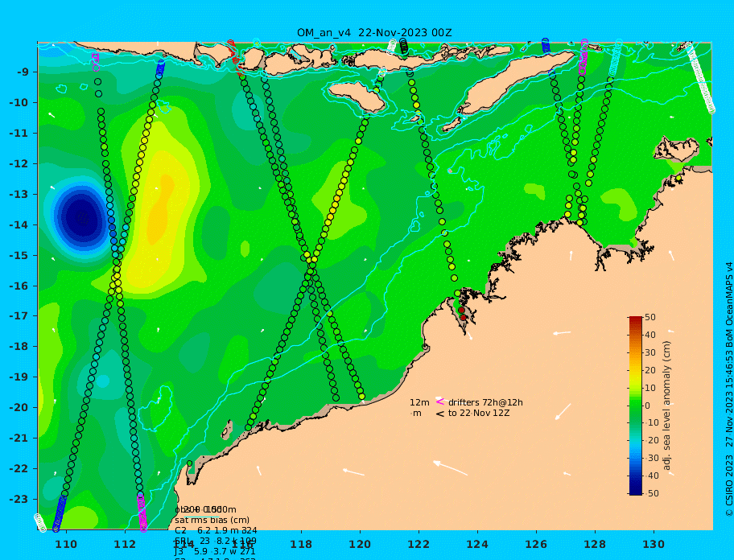
Task: Click the '-13' latitude axis label
Action: (x=19, y=194)
